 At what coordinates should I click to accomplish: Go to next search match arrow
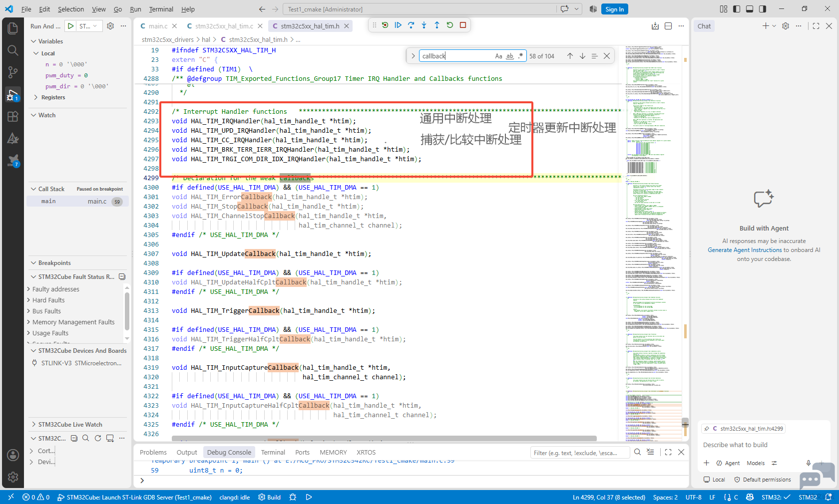(582, 56)
